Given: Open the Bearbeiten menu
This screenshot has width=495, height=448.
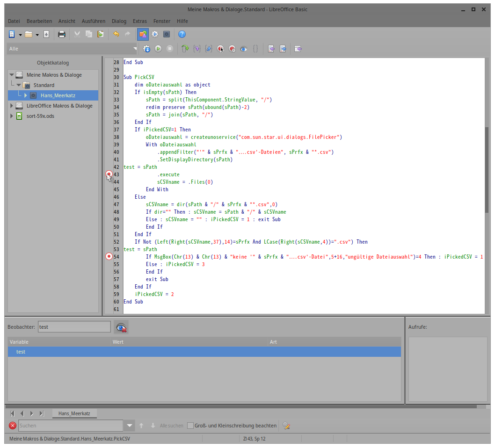Looking at the screenshot, I should [x=39, y=21].
